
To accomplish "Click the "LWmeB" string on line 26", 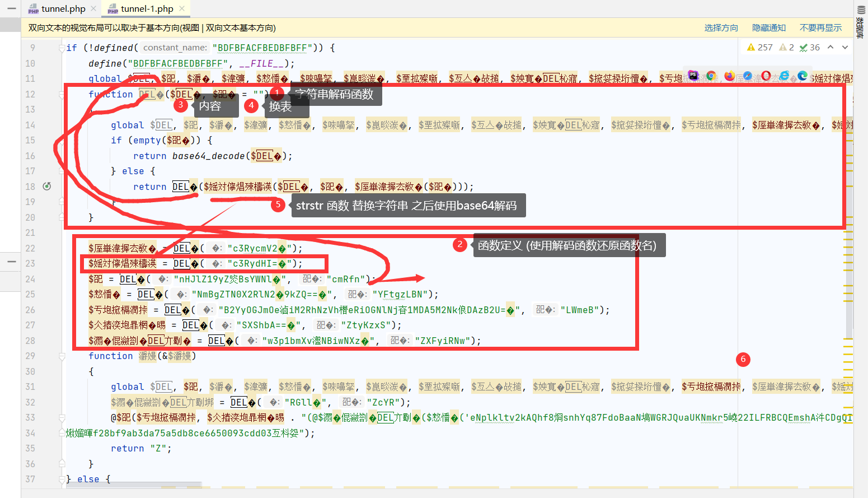I will (580, 310).
